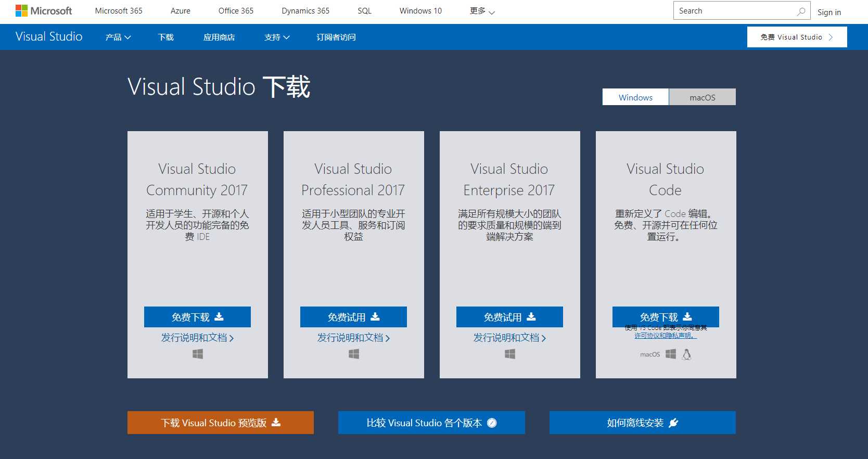Click Visual Studio Enterprise 2017 title

509,180
